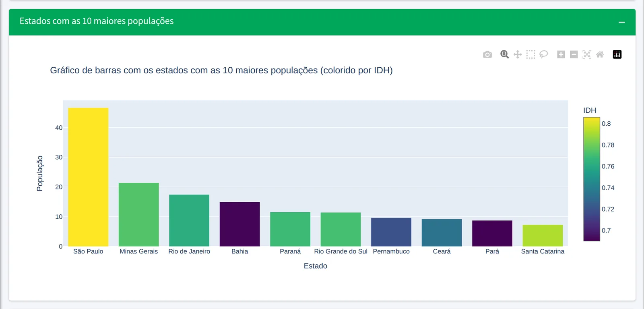Click the colorbar tick '0.76'
Viewport: 644px width, 309px height.
608,166
